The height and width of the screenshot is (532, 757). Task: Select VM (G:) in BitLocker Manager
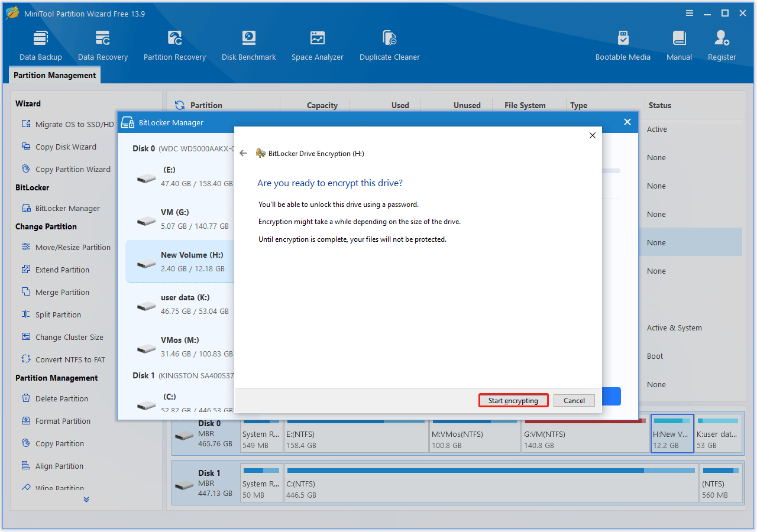(x=180, y=219)
